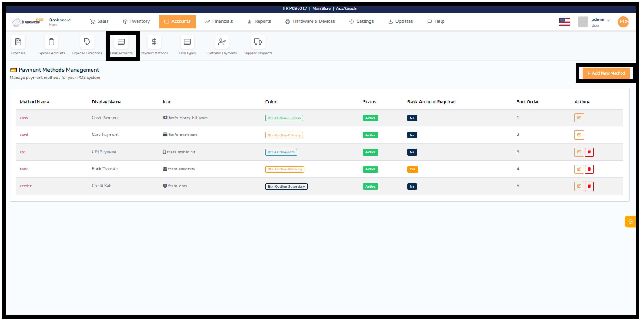
Task: Delete the Bank Transfer method
Action: click(x=589, y=169)
